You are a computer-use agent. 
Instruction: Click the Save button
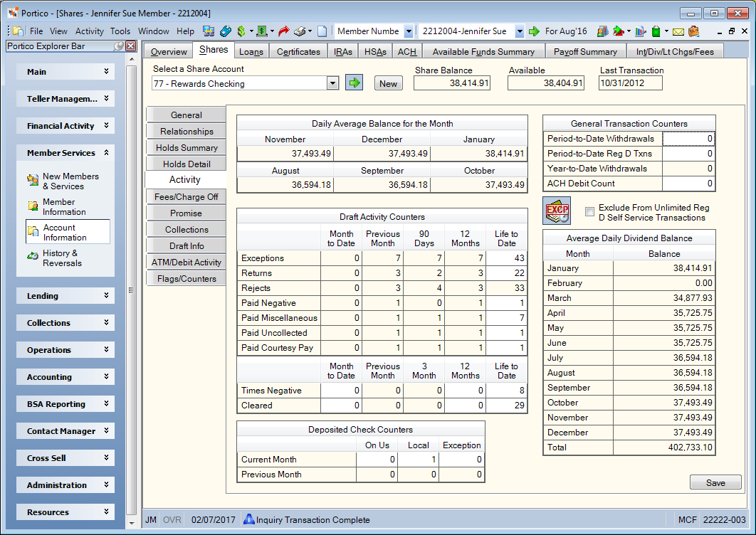coord(715,482)
